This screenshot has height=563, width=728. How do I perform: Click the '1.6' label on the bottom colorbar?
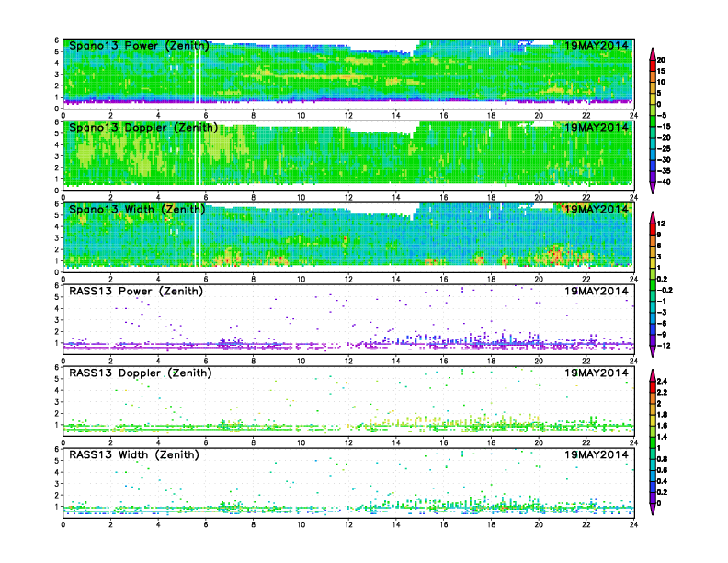click(x=662, y=426)
